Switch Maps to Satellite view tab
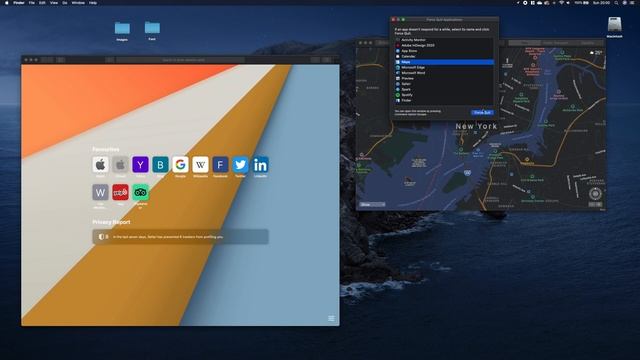640x360 pixels. (587, 43)
